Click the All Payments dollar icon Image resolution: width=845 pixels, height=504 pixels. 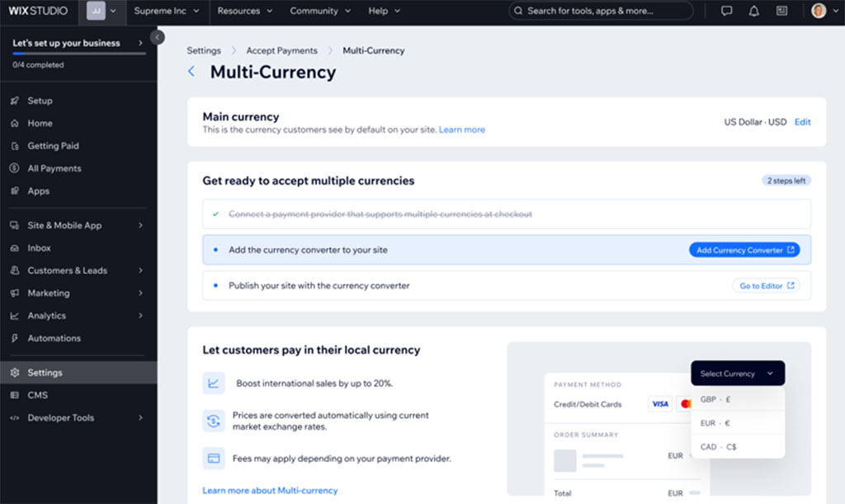[x=15, y=168]
